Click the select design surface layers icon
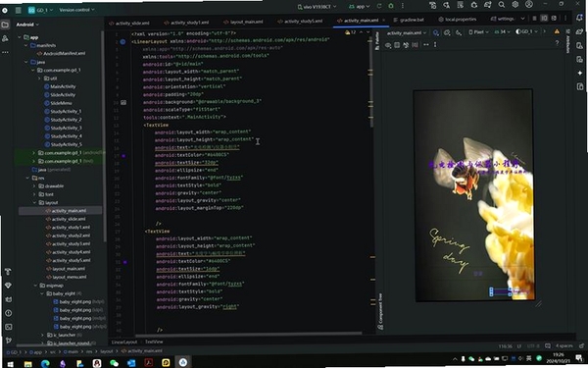Image resolution: width=588 pixels, height=368 pixels. pos(436,33)
